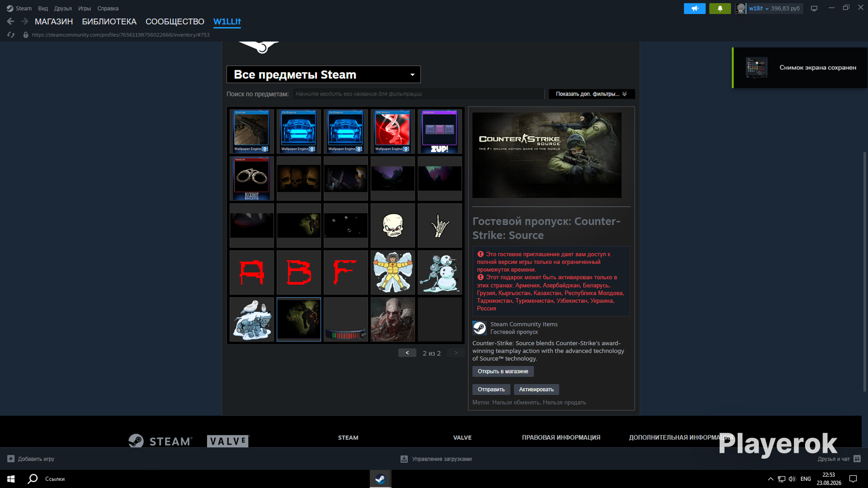Image resolution: width=868 pixels, height=488 pixels.
Task: Select the red letter F item
Action: (346, 272)
